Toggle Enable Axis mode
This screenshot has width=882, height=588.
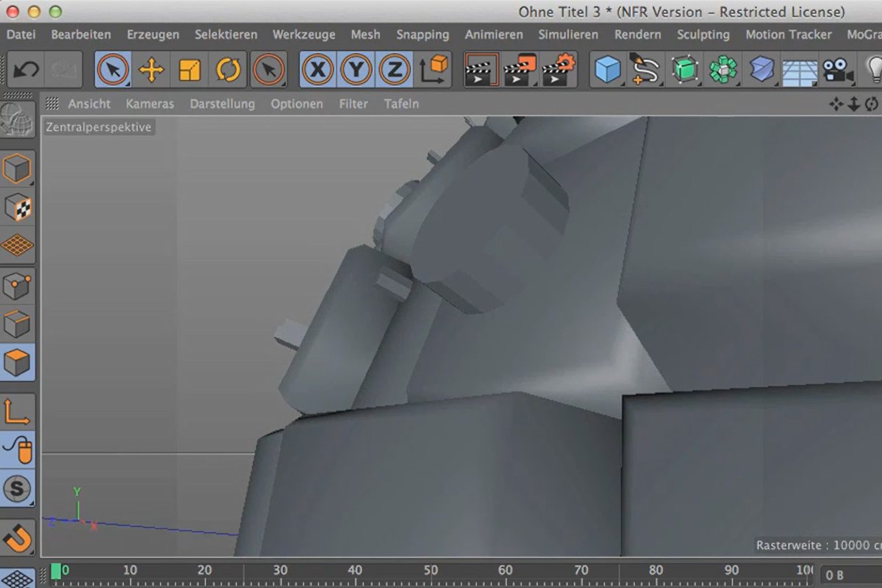17,410
